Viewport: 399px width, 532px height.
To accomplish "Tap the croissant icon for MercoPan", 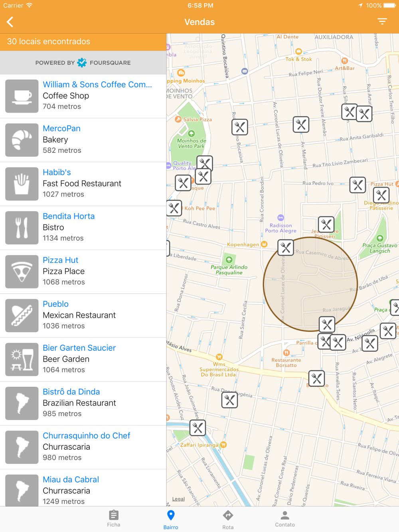I will point(22,140).
